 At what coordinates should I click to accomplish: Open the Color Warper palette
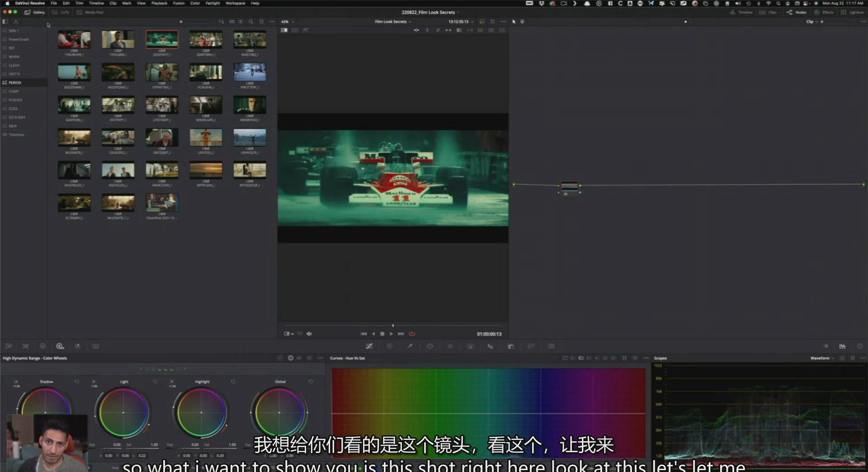[389, 346]
